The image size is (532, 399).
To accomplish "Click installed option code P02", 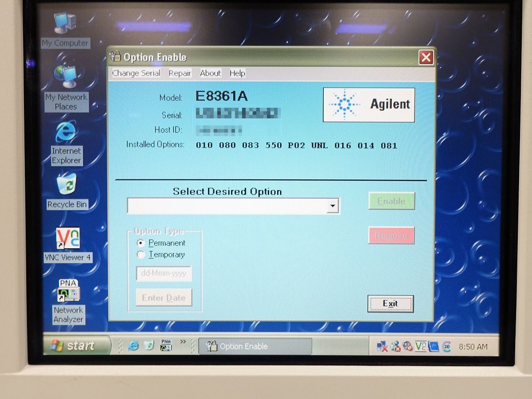I will click(x=297, y=145).
